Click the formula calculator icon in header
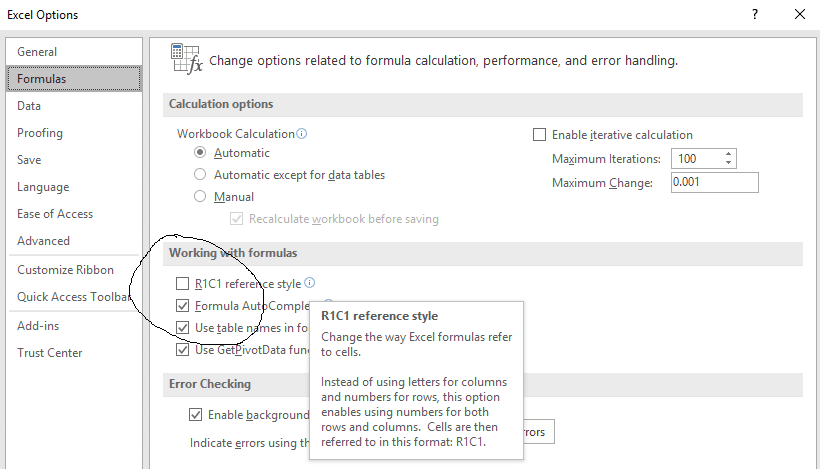This screenshot has width=820, height=469. tap(186, 59)
